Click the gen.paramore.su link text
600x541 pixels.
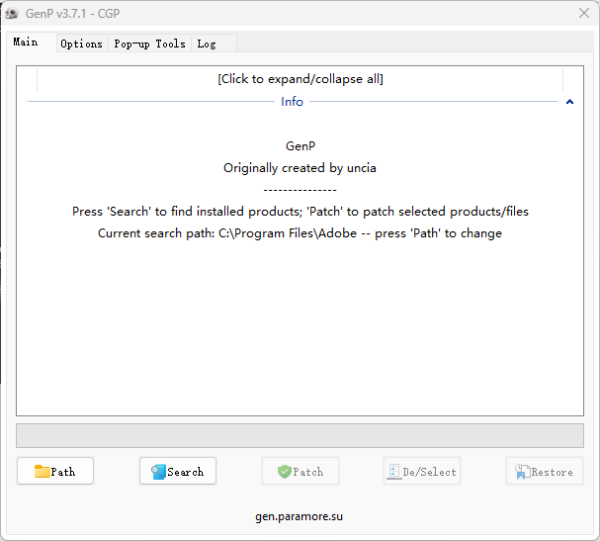pos(299,517)
